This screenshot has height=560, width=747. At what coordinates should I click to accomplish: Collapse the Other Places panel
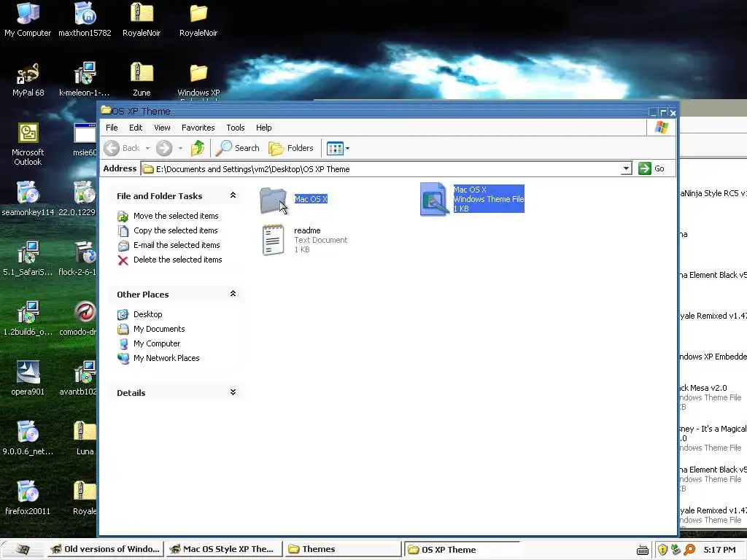(233, 294)
